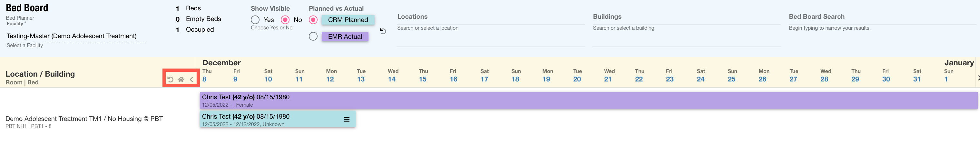Click the home icon to return to today

point(181,80)
